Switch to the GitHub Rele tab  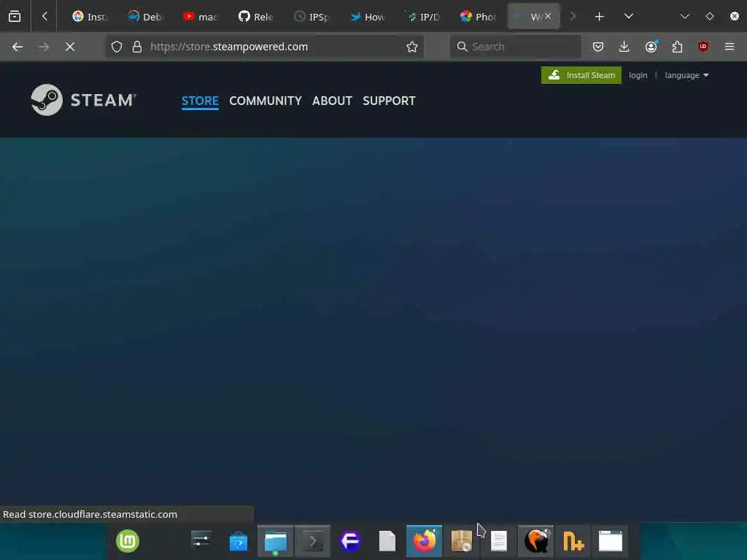tap(256, 17)
